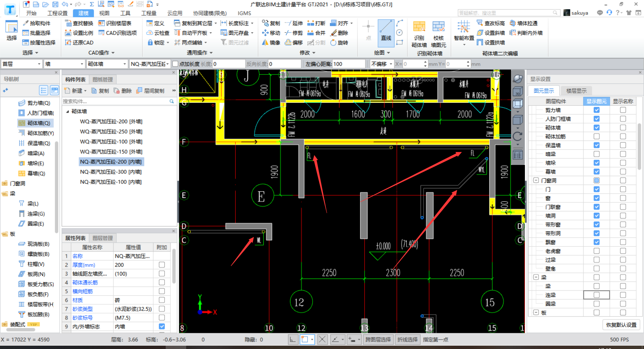Enable 暗梁 show element checkbox
Viewport: 644px width, 349px height.
click(596, 154)
